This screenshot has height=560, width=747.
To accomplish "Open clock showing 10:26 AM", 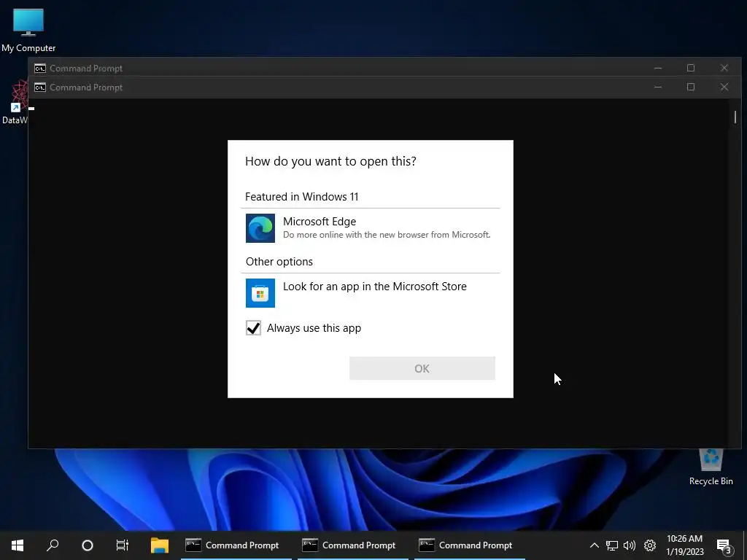I will click(684, 545).
